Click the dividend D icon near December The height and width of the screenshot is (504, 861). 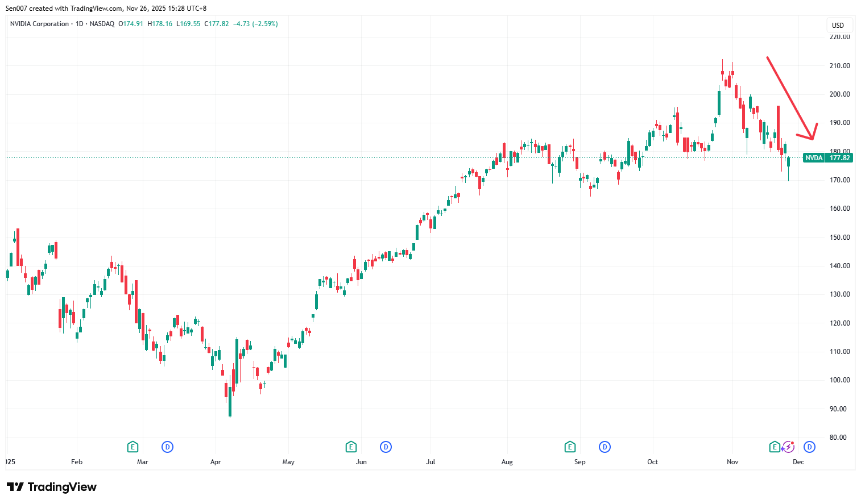click(809, 447)
